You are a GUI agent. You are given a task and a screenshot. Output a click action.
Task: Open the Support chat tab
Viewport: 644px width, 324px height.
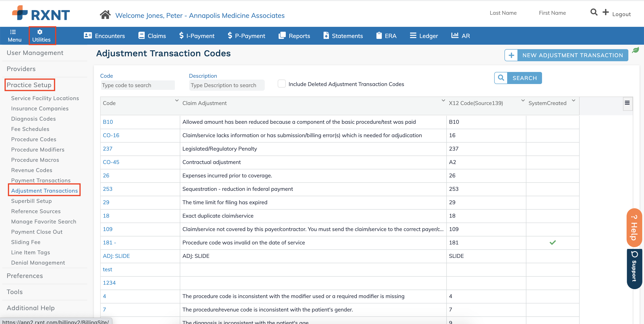pyautogui.click(x=634, y=269)
